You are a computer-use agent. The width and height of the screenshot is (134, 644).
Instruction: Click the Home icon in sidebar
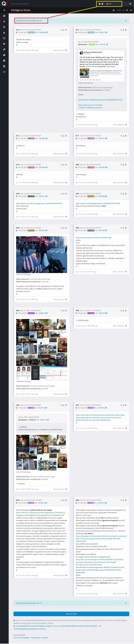(x=4, y=16)
